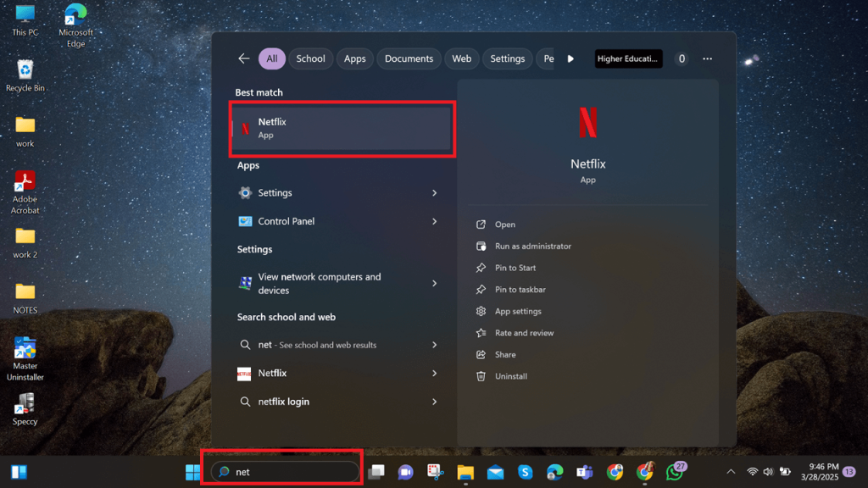Open the Mail app on taskbar
The image size is (868, 488).
click(495, 472)
